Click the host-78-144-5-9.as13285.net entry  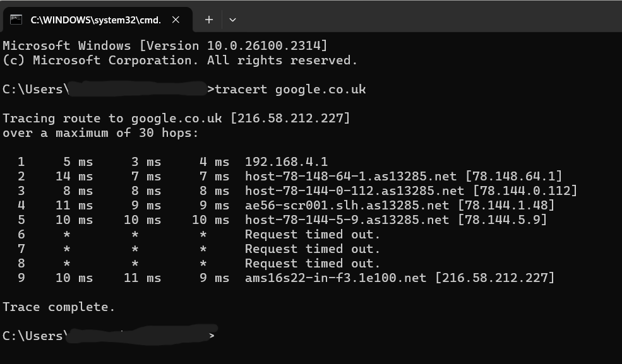[347, 220]
